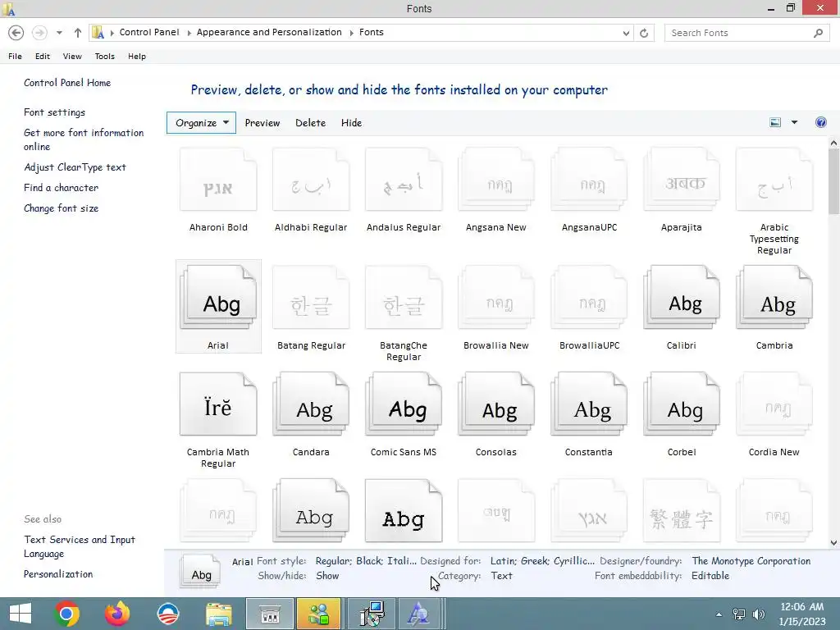The height and width of the screenshot is (630, 840).
Task: Select the Consolas font icon
Action: click(x=496, y=404)
